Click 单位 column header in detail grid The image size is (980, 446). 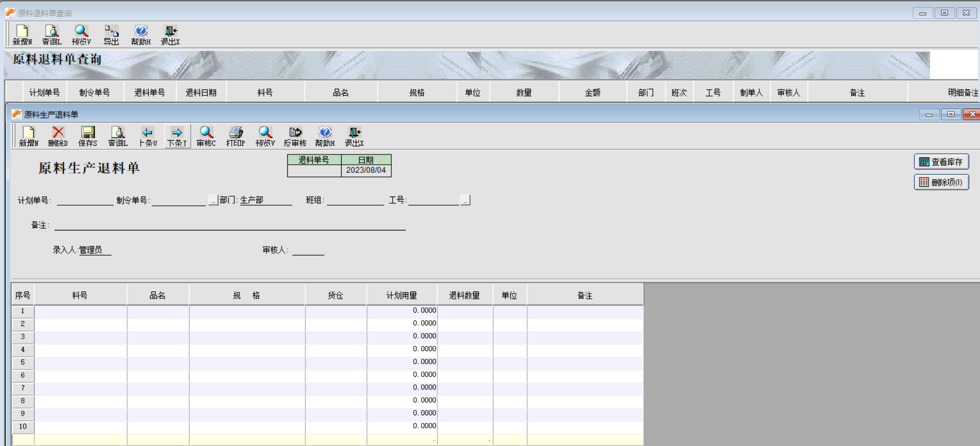click(509, 295)
